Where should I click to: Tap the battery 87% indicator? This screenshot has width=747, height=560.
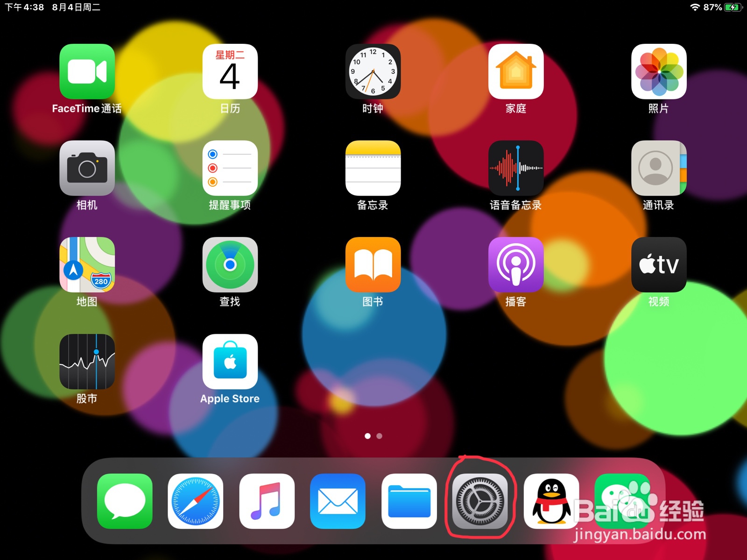click(x=723, y=7)
